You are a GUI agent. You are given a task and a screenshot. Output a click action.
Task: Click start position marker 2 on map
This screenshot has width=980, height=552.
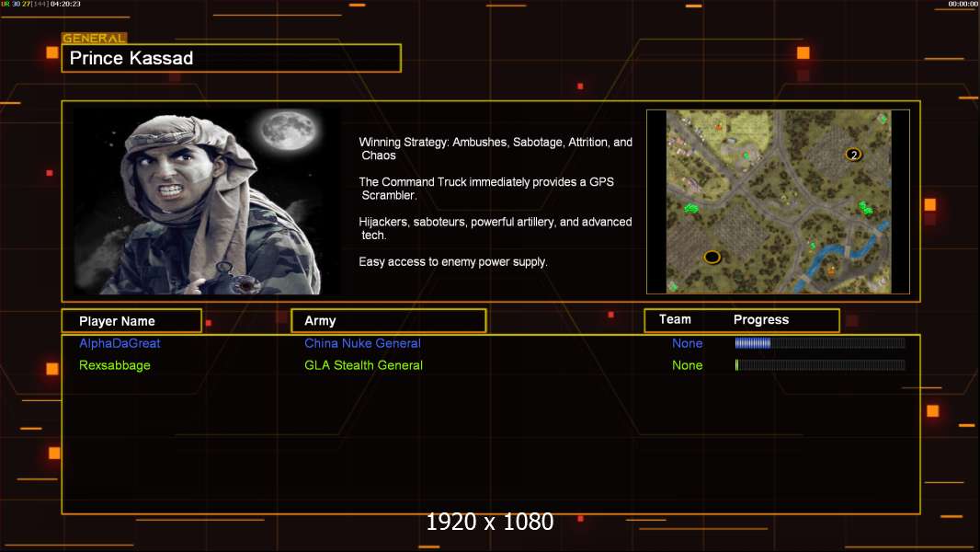(x=854, y=155)
